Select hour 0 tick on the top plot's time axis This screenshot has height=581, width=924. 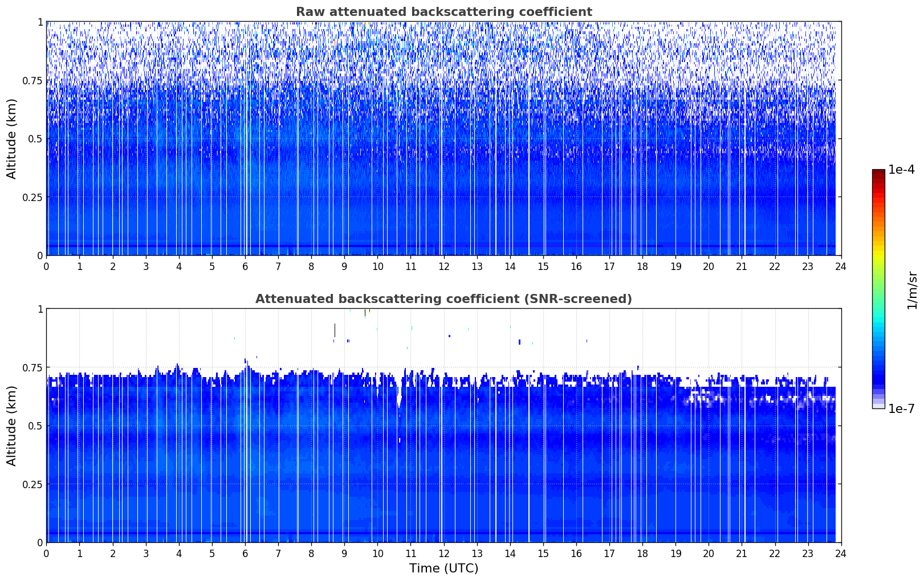click(x=47, y=266)
